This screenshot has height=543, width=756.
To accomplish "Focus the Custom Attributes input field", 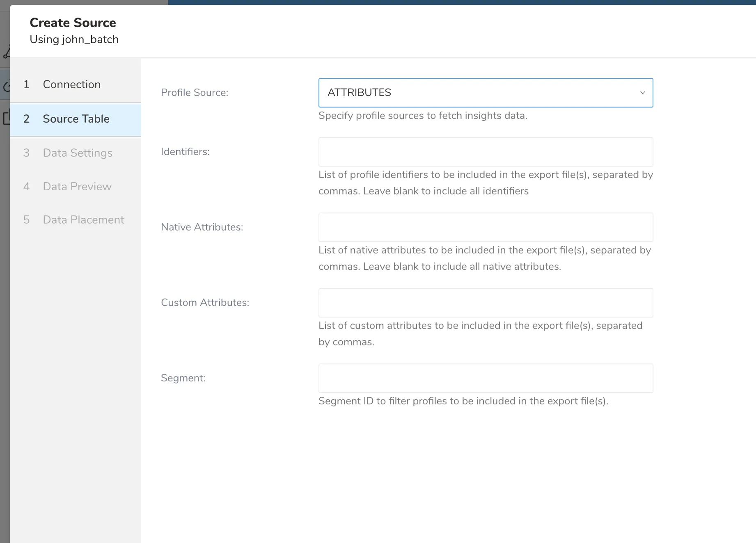I will point(486,303).
